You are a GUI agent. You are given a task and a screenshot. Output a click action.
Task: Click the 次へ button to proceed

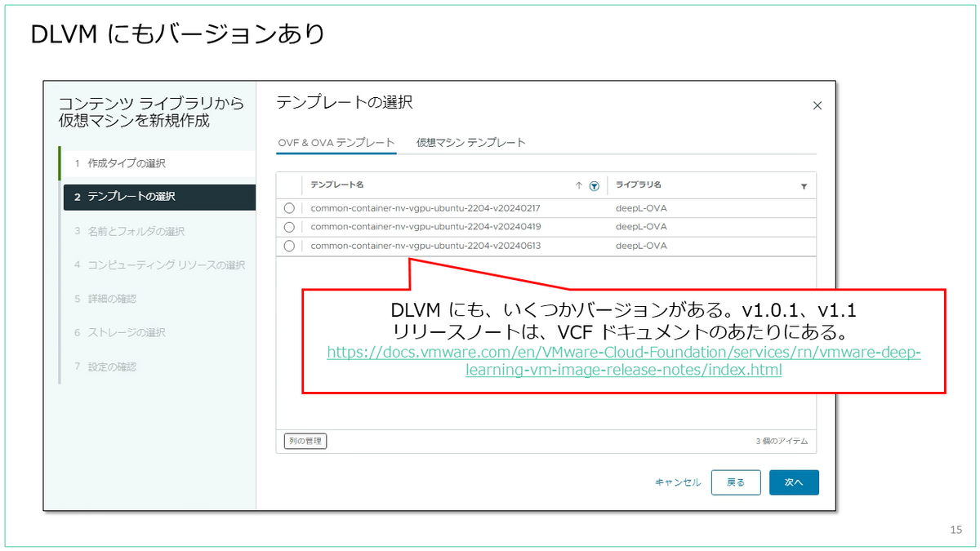pos(793,482)
